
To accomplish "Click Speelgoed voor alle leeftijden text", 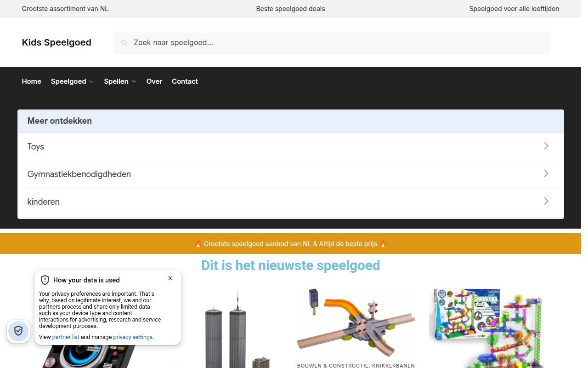I will pyautogui.click(x=514, y=9).
